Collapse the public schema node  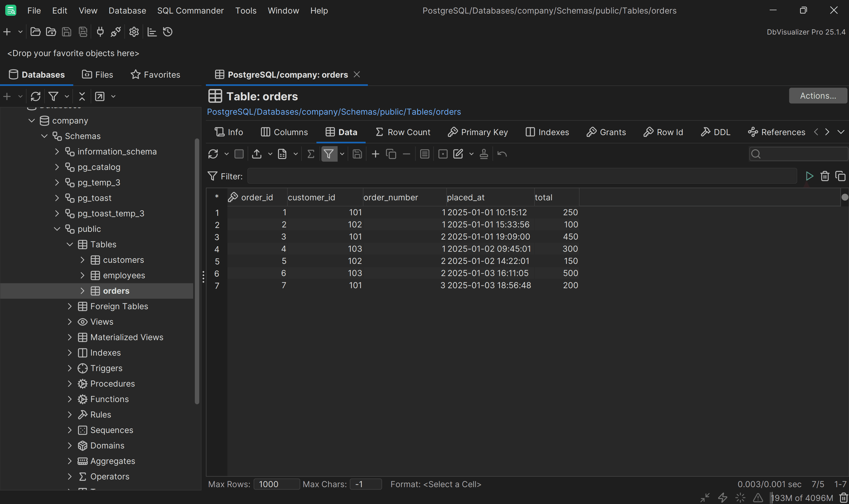pyautogui.click(x=57, y=229)
